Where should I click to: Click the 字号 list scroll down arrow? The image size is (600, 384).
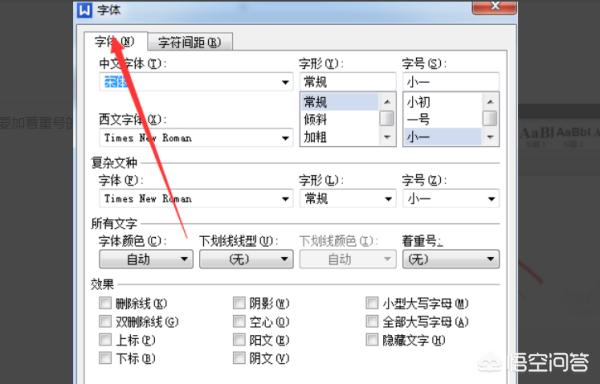[x=490, y=137]
